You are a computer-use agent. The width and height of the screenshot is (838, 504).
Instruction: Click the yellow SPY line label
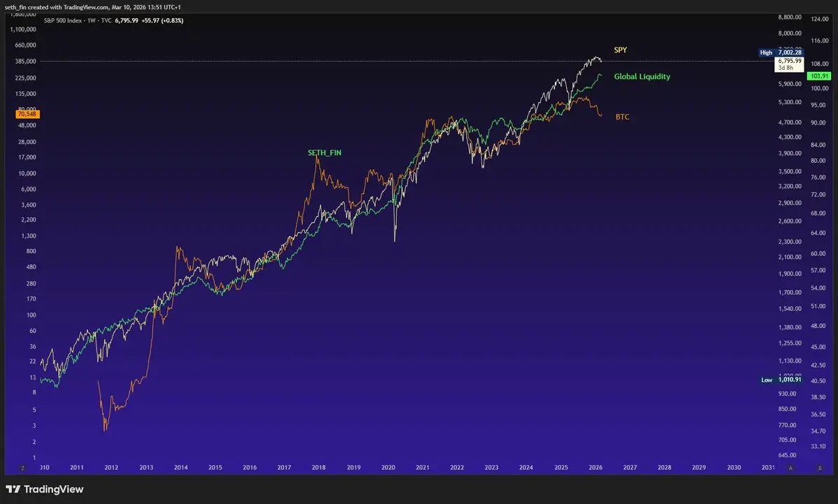coord(621,50)
